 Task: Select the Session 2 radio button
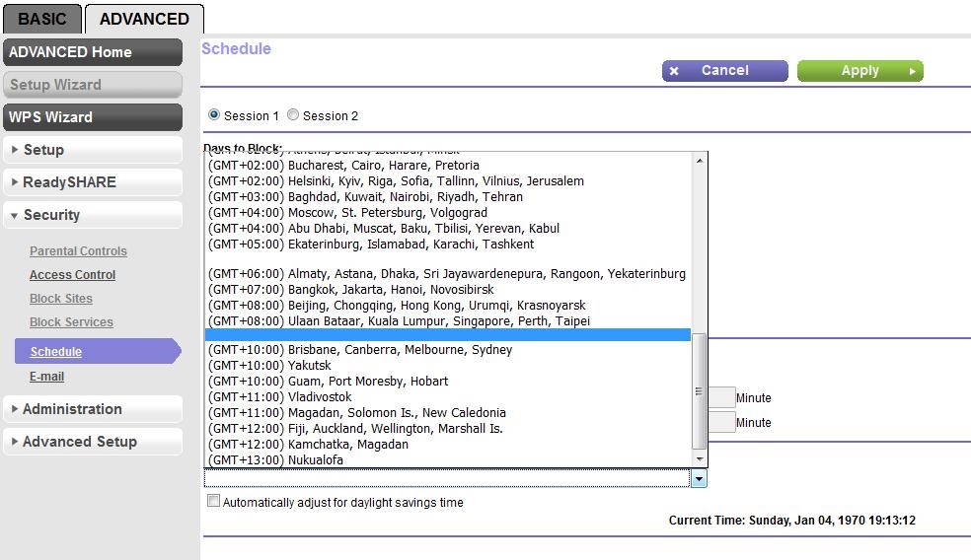coord(293,114)
